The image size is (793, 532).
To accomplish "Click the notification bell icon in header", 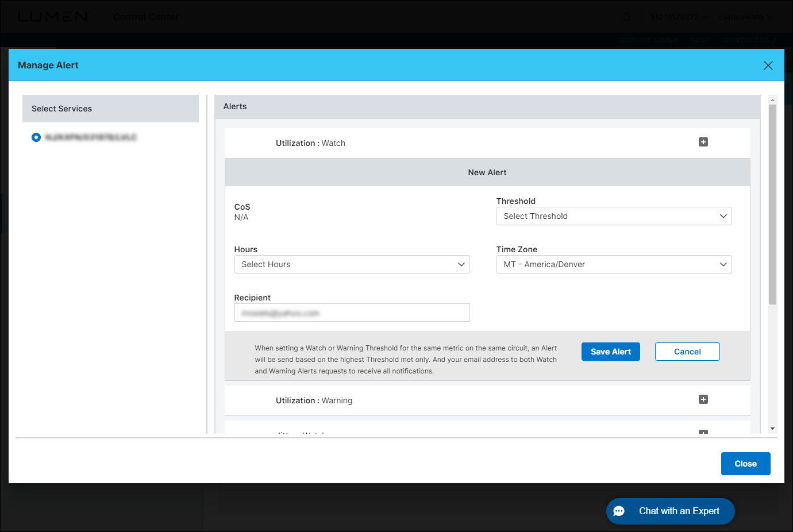I will point(627,17).
